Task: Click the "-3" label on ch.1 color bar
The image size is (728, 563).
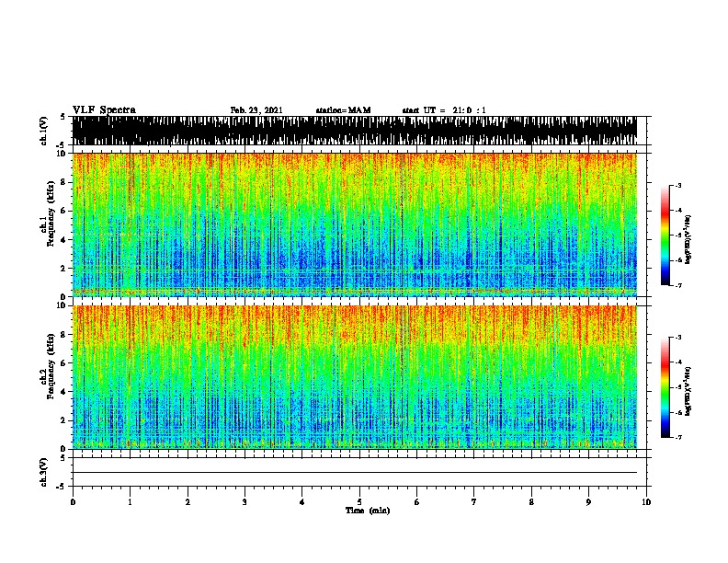Action: (678, 185)
